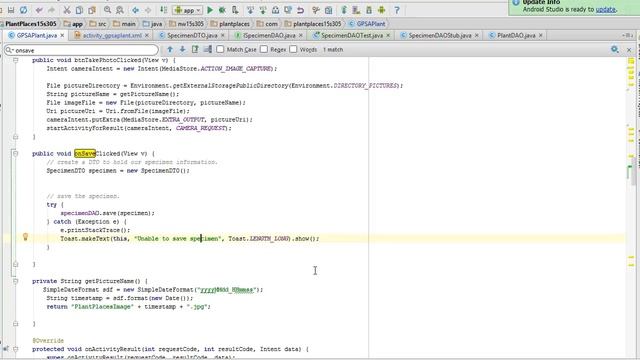Viewport: 640px width, 360px height.
Task: Open the app run configuration dropdown
Action: [188, 10]
